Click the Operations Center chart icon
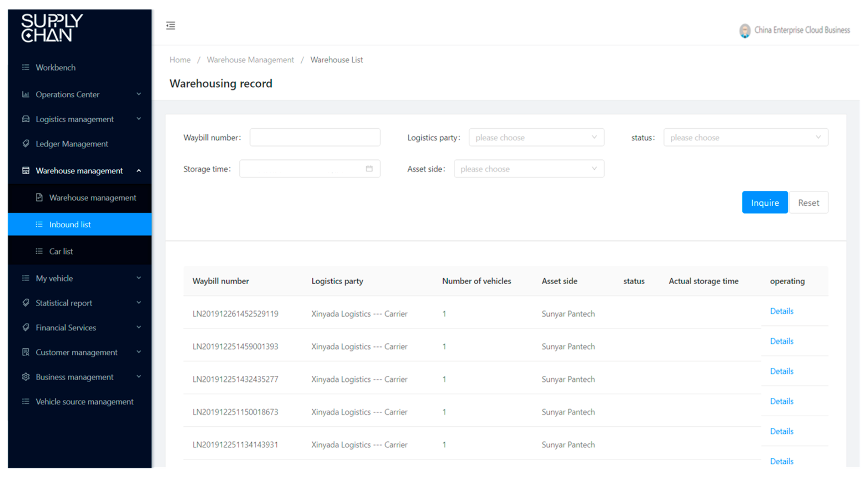Viewport: 868px width, 483px height. pos(26,94)
